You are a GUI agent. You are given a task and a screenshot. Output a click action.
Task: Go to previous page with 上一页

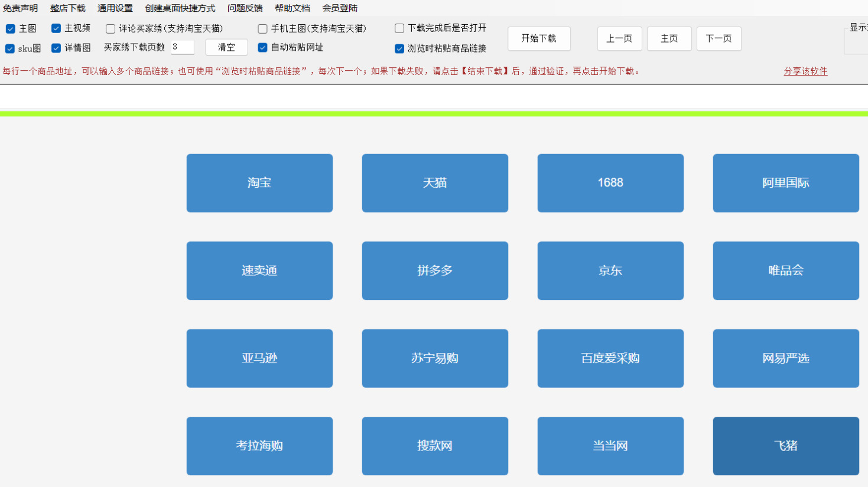619,39
